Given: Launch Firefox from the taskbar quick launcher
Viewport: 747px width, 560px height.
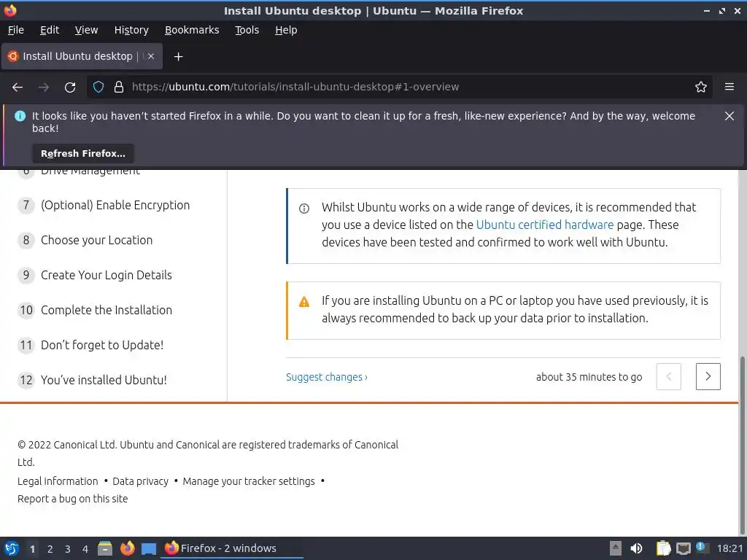Looking at the screenshot, I should 128,548.
